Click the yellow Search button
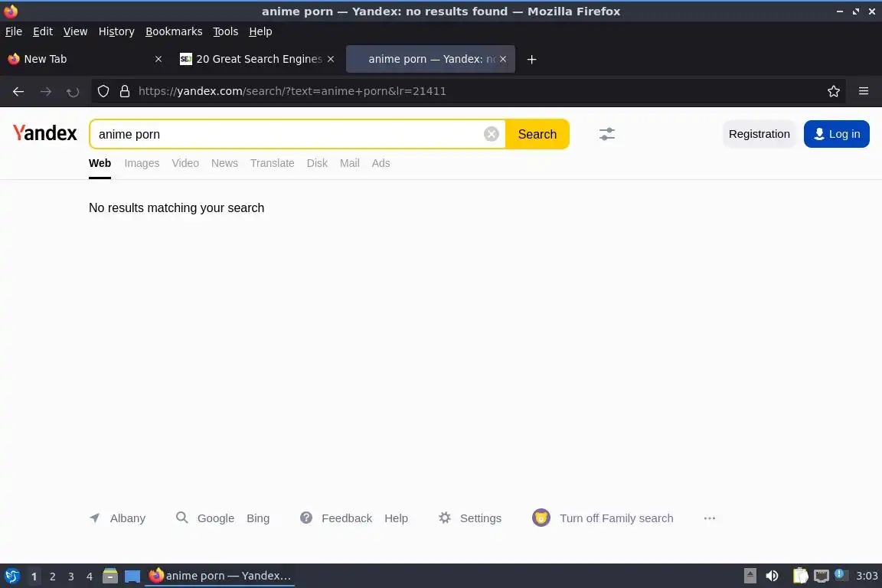The image size is (882, 588). [x=537, y=134]
